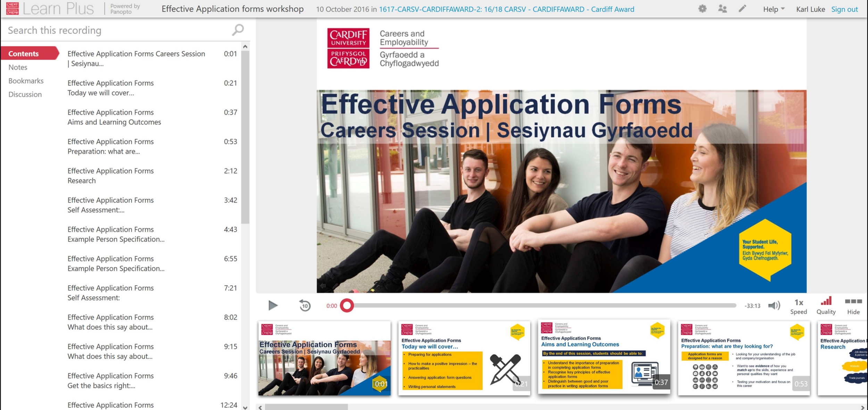868x410 pixels.
Task: Open the Quality bars selector
Action: point(826,305)
